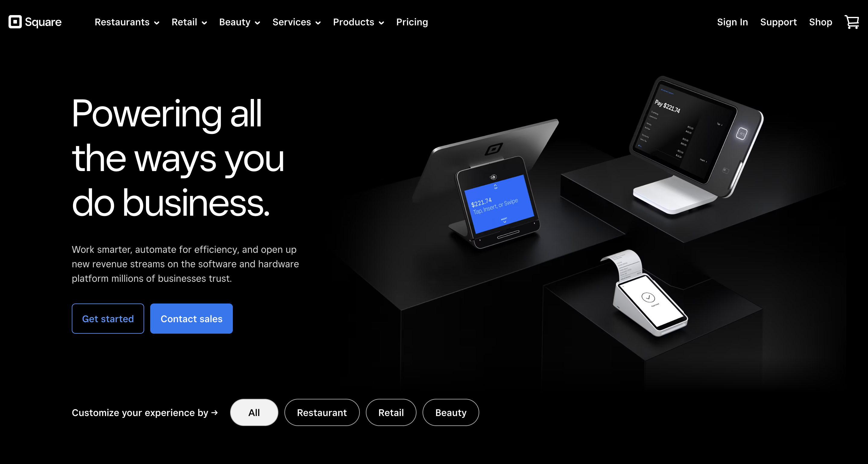Click the Square logo icon
This screenshot has height=464, width=868.
14,22
